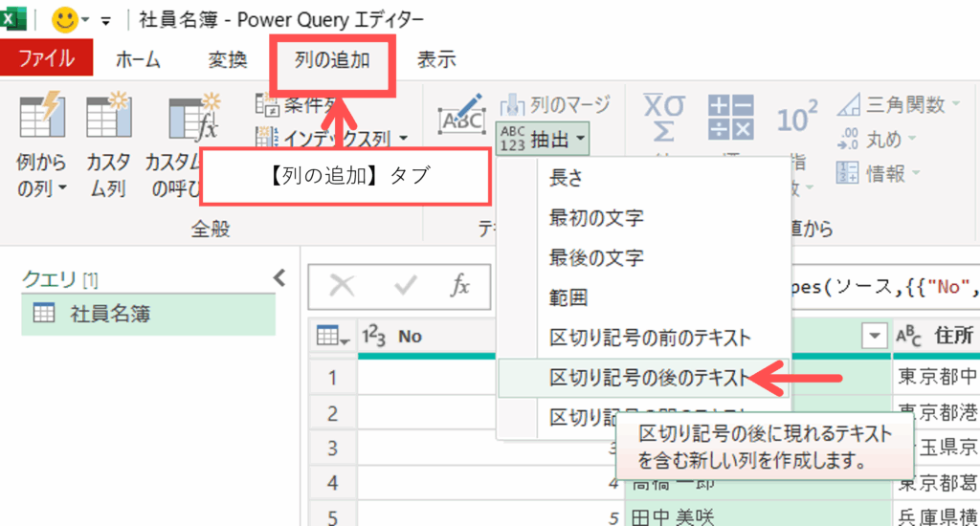Open the ファイル (File) tab

(46, 59)
